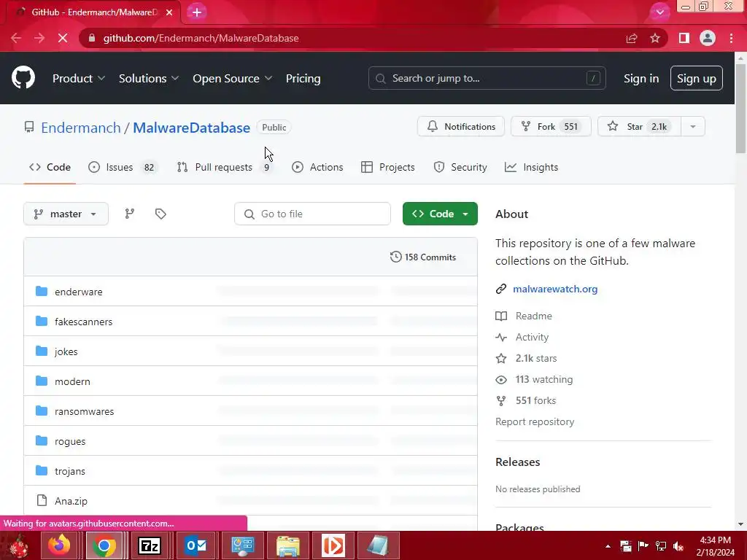Switch to the Projects tab
This screenshot has height=560, width=747.
pos(388,167)
